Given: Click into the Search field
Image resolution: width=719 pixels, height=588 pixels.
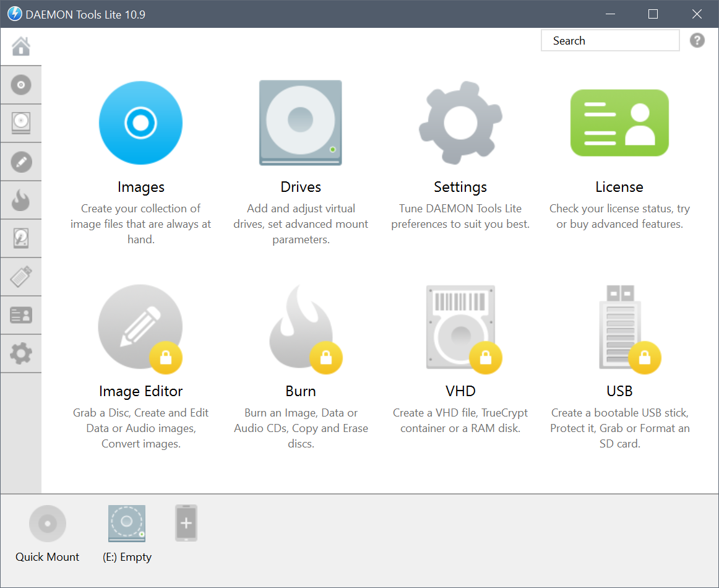Looking at the screenshot, I should [x=610, y=40].
